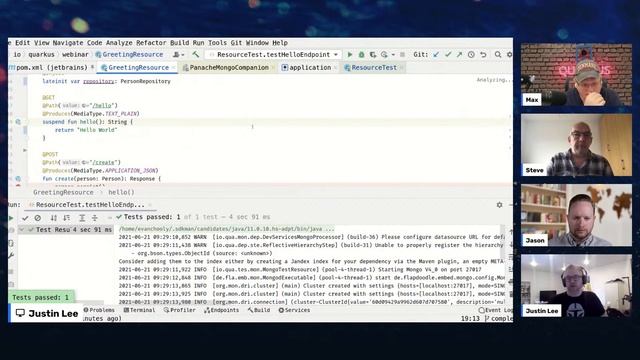Open the Git menu
Viewport: 640px width, 360px height.
(x=236, y=42)
